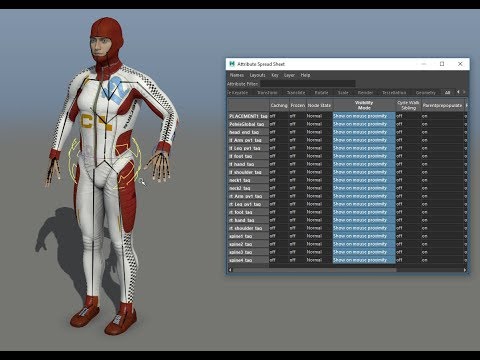480x360 pixels.
Task: Select the Frozen column header
Action: (298, 105)
